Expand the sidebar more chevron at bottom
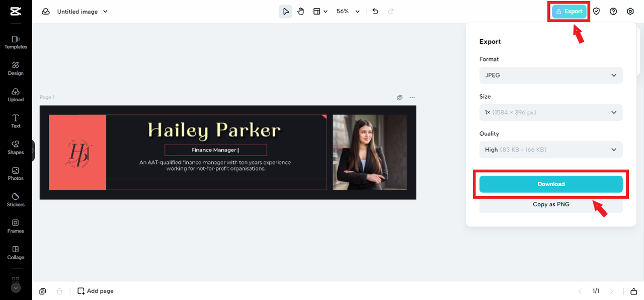 16,288
